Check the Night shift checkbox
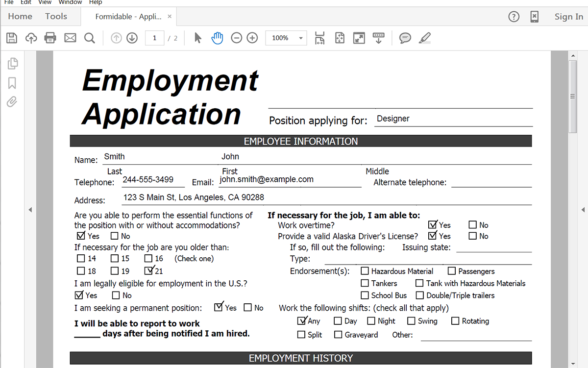 coord(371,321)
